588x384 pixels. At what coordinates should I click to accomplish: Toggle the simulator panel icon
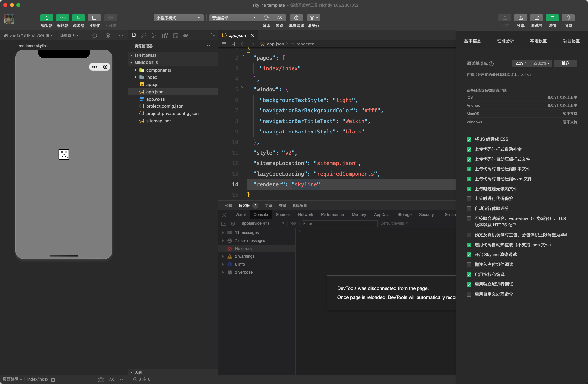pos(46,18)
